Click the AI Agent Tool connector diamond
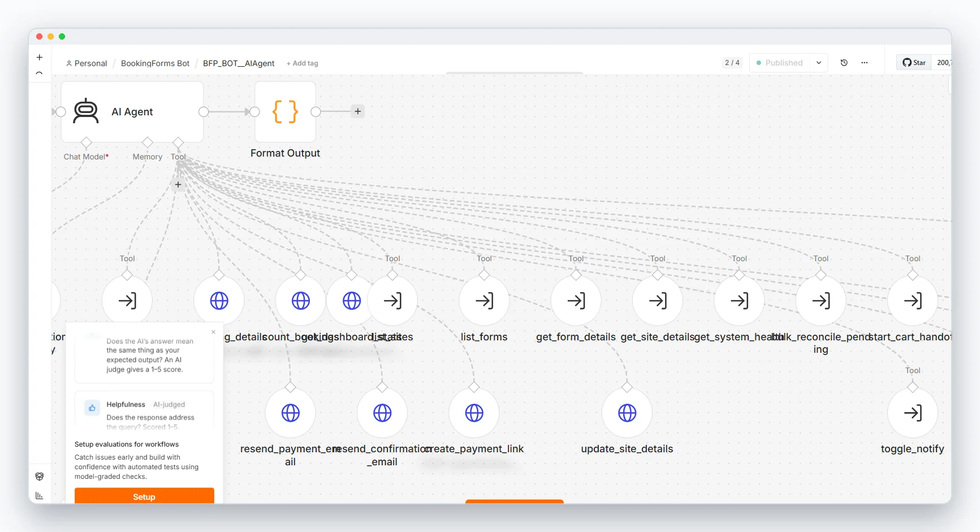This screenshot has height=532, width=980. (x=178, y=142)
